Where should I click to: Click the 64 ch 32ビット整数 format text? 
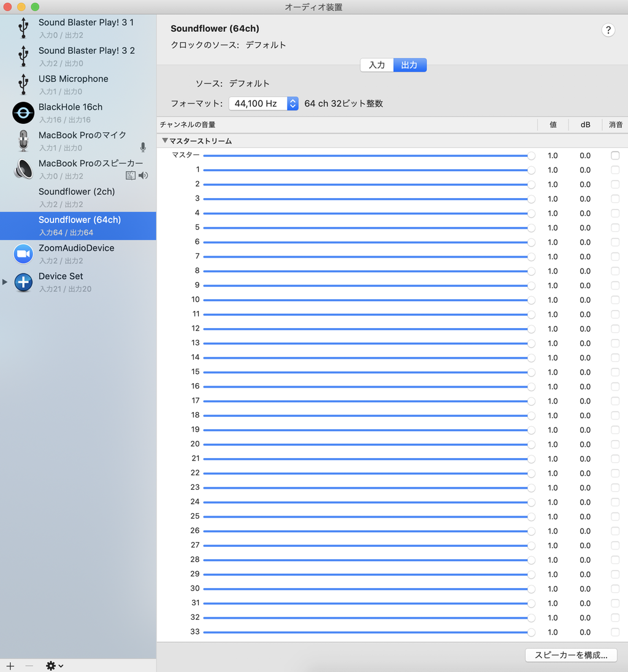(x=343, y=104)
